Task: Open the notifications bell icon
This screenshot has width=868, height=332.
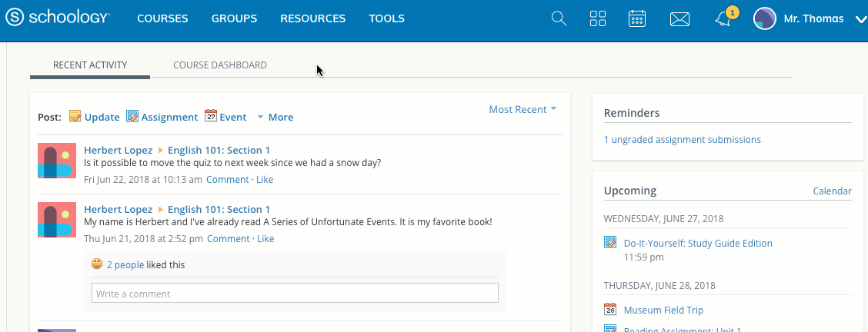Action: [x=723, y=20]
